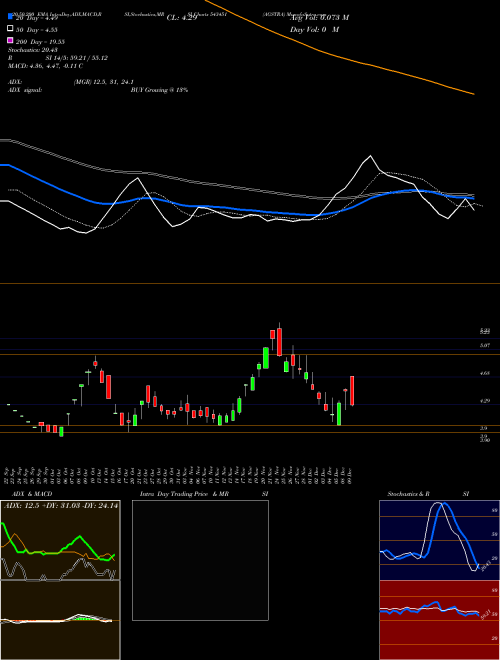
Task: Open the empty intraday trading price panel
Action: [200, 560]
